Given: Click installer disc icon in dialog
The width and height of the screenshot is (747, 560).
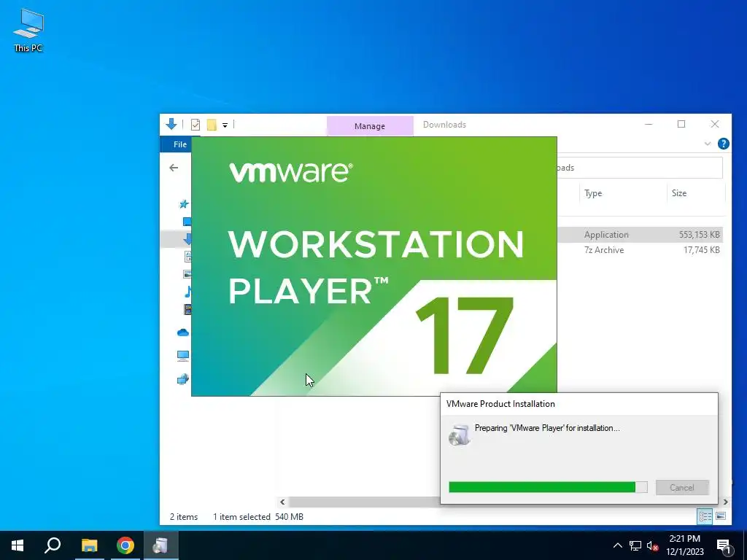Looking at the screenshot, I should point(460,435).
